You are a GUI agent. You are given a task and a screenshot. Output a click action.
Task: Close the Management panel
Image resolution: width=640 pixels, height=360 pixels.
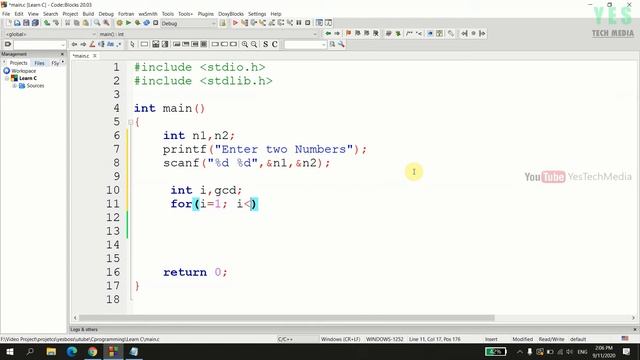(x=62, y=54)
